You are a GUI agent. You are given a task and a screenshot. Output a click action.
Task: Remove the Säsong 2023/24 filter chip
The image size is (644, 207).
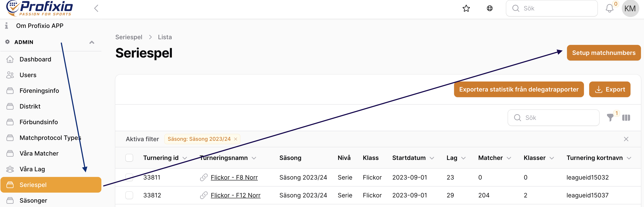(235, 139)
